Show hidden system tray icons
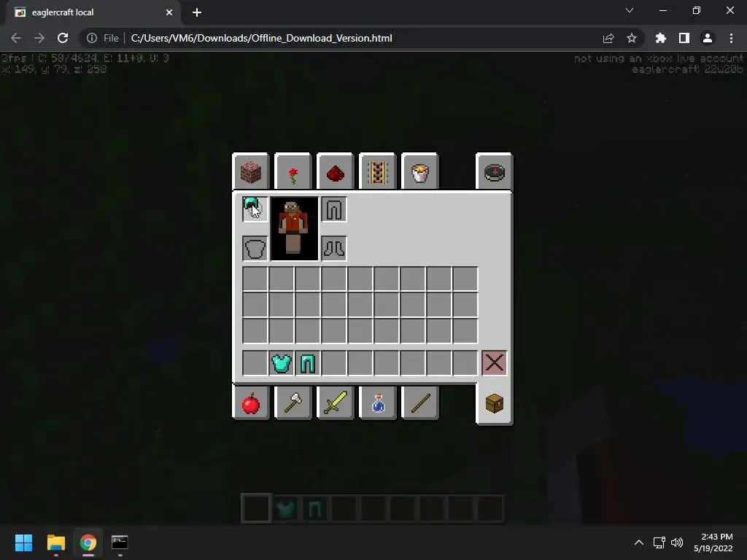The height and width of the screenshot is (560, 747). pos(639,542)
